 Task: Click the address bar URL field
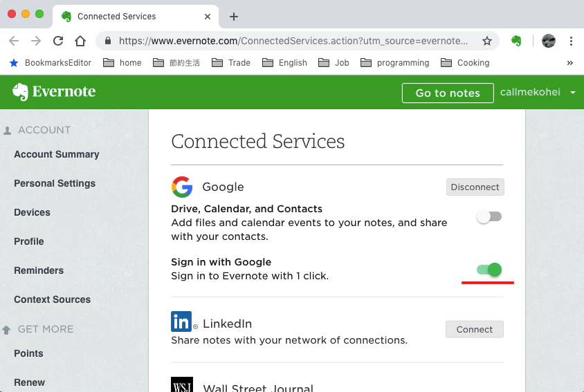pyautogui.click(x=293, y=41)
